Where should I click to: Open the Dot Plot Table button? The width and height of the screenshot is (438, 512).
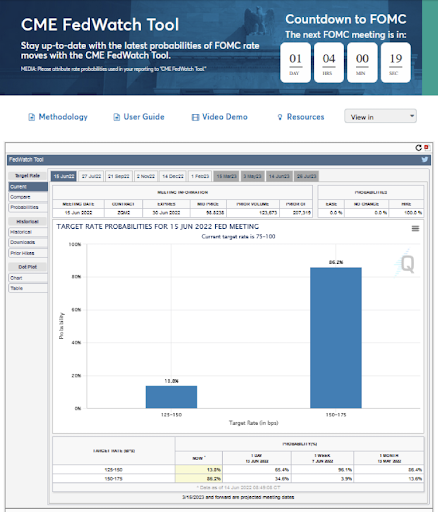(28, 288)
